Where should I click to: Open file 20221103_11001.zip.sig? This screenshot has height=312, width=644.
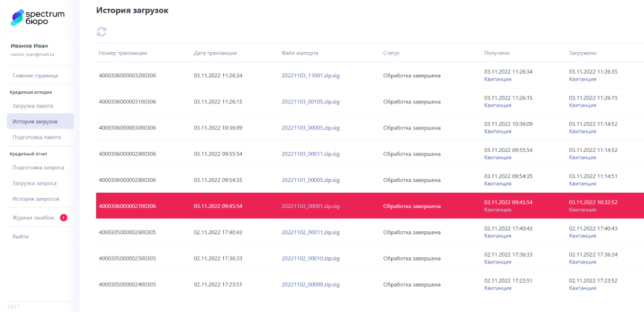(x=311, y=75)
